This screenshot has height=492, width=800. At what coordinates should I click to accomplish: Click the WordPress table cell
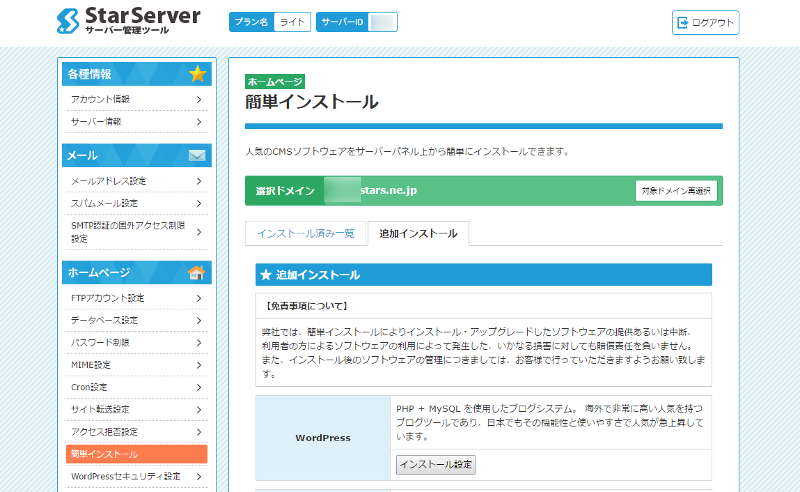[323, 438]
